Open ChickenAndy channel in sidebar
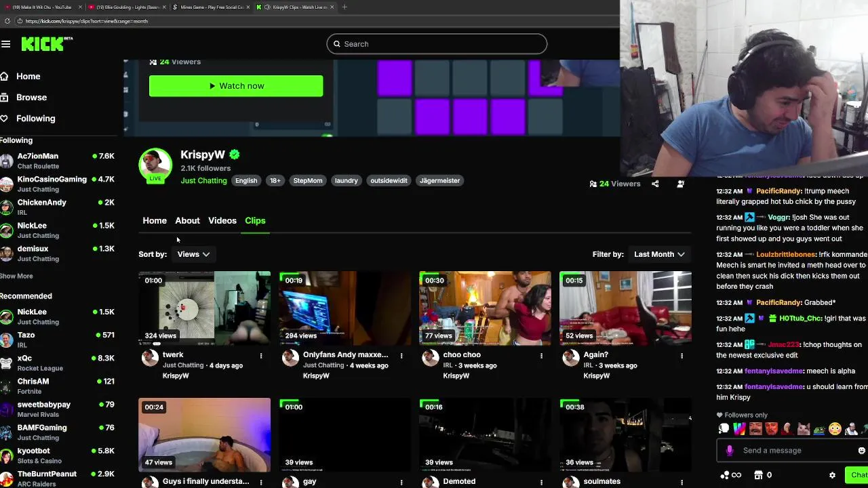This screenshot has width=868, height=488. (58, 207)
